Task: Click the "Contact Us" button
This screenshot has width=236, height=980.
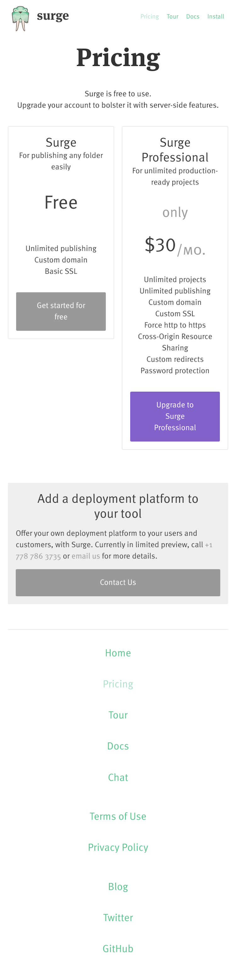Action: click(118, 582)
